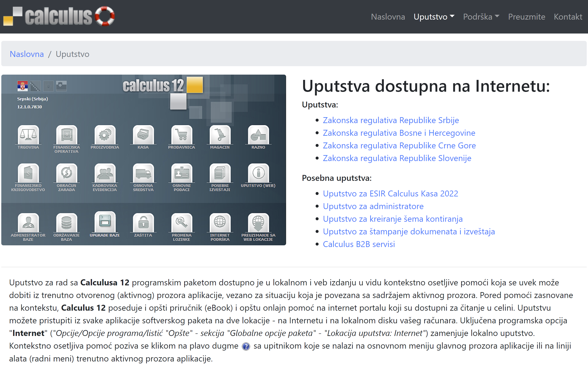
Task: Open the Finansijsko Knjigovodstvo icon
Action: click(28, 173)
